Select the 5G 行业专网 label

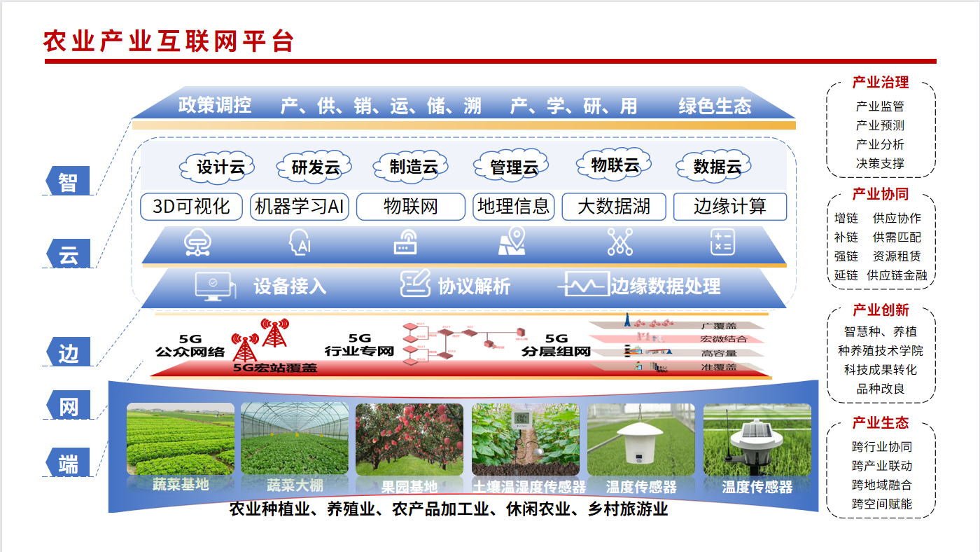(x=359, y=345)
